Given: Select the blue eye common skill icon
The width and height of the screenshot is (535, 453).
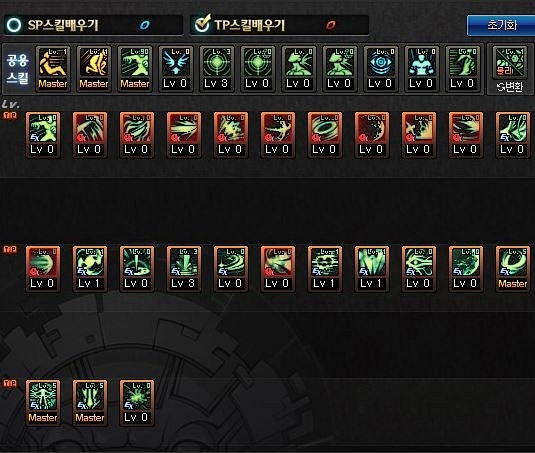Looking at the screenshot, I should [380, 69].
